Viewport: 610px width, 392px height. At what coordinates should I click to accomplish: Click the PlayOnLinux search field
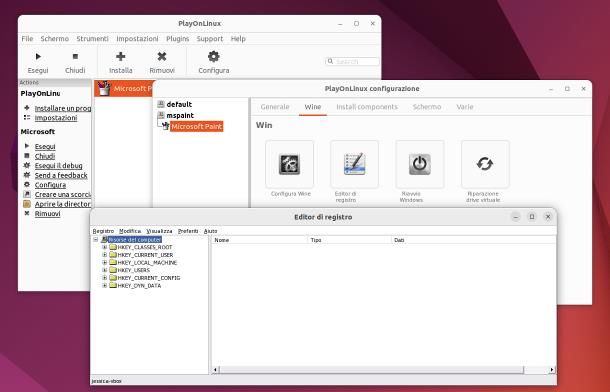(352, 61)
